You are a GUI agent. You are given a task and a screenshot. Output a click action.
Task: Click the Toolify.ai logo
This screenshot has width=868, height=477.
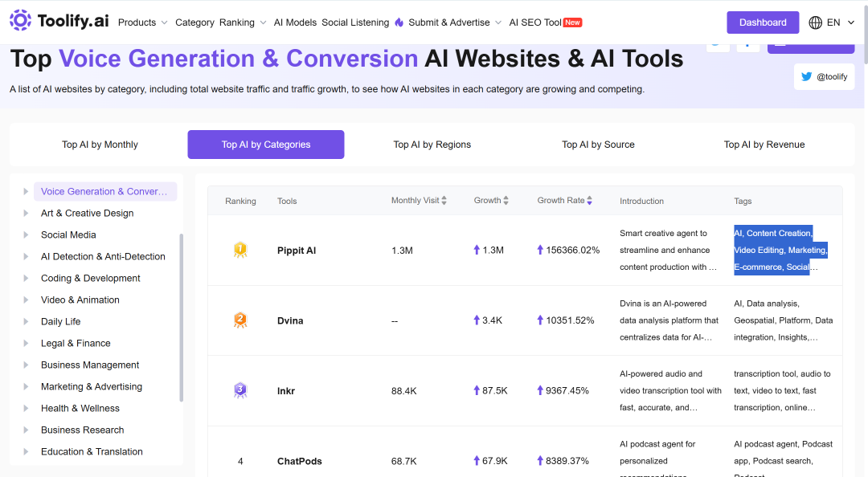pyautogui.click(x=59, y=21)
